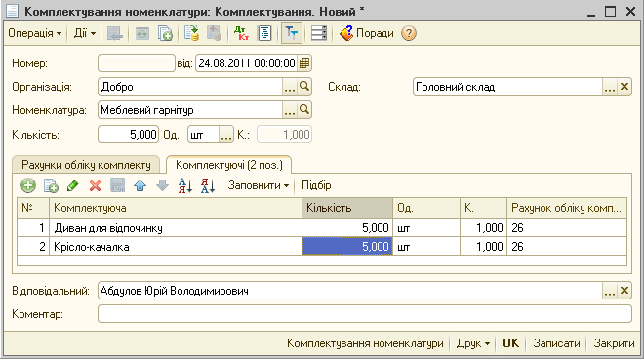Image resolution: width=644 pixels, height=359 pixels.
Task: Open Поради tips
Action: [x=366, y=33]
